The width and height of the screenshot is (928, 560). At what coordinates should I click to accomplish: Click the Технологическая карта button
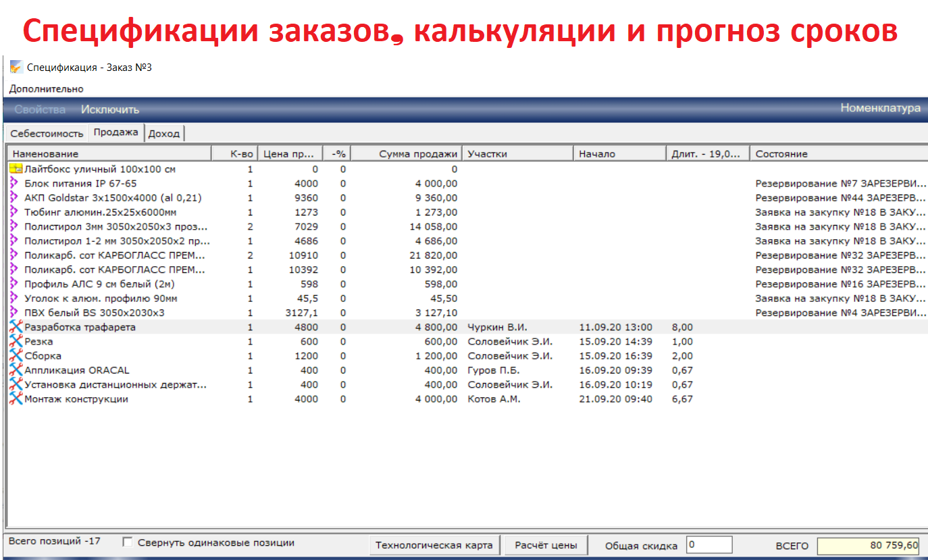[434, 543]
